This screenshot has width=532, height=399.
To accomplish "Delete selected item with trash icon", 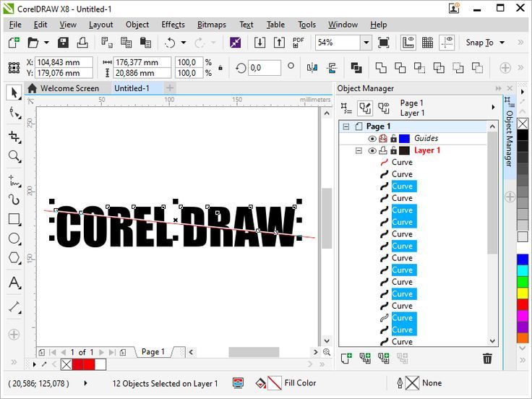I will [487, 358].
